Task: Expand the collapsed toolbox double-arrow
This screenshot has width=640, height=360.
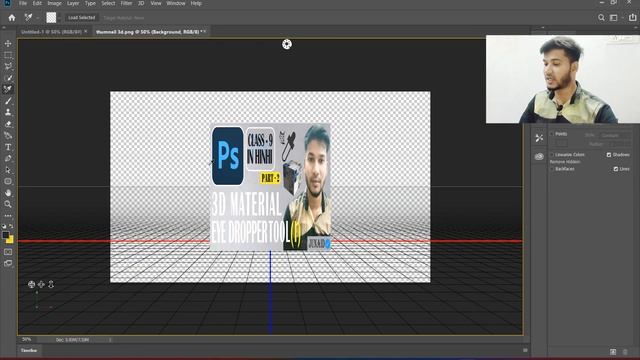Action: pos(4,28)
